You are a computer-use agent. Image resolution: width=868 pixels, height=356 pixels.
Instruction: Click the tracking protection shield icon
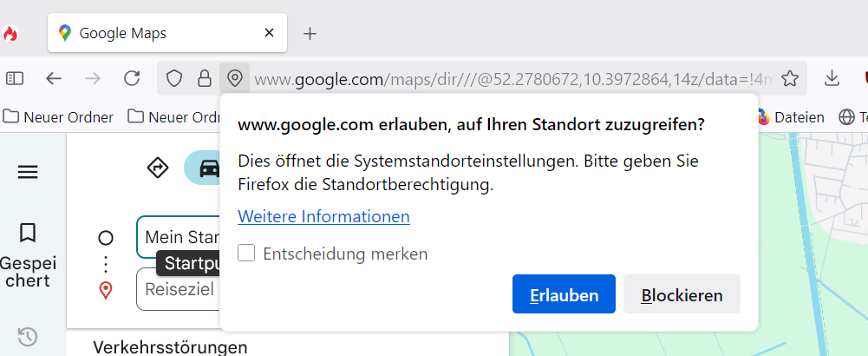[174, 79]
